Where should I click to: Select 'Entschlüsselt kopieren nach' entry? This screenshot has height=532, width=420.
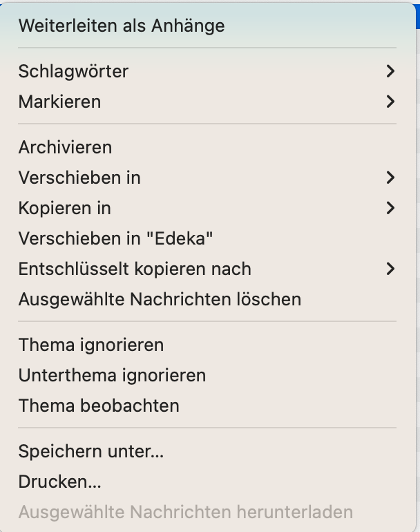[x=135, y=269]
